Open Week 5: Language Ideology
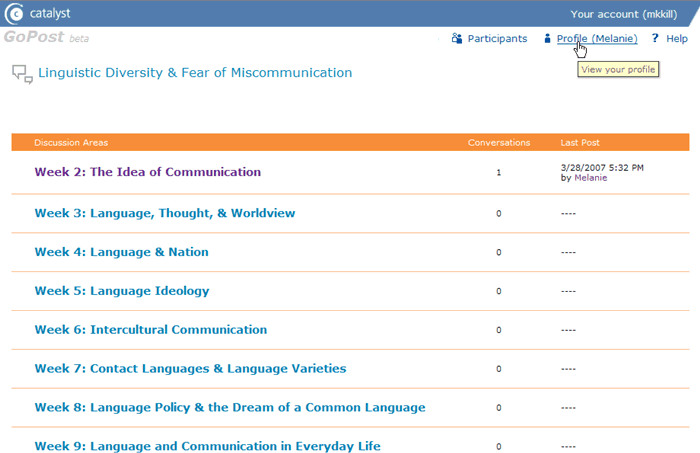This screenshot has height=453, width=700. [121, 291]
